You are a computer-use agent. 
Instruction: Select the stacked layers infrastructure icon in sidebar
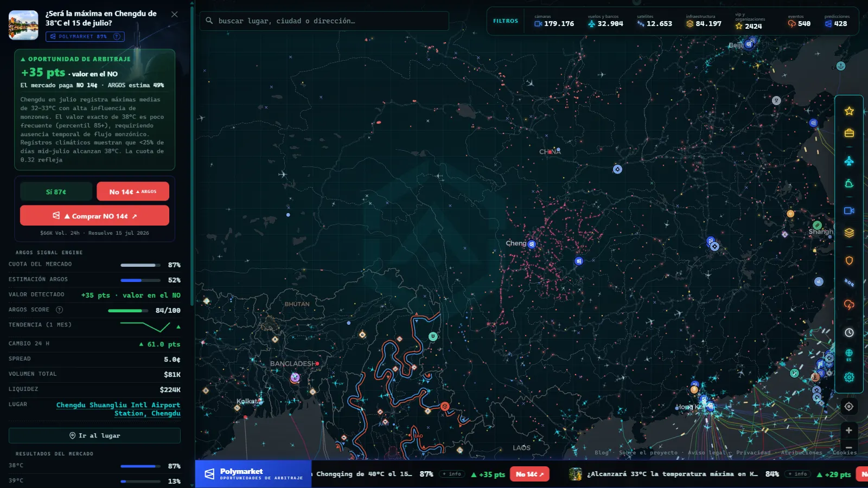tap(849, 233)
